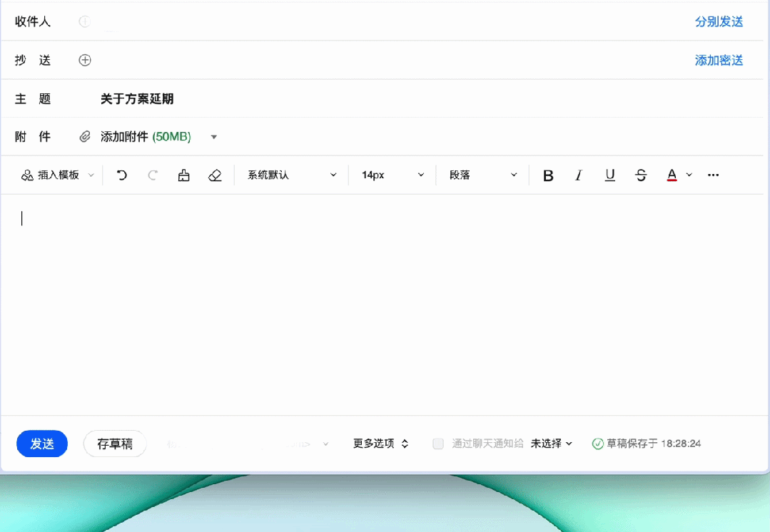Toggle bold formatting with the B icon
770x532 pixels.
coord(548,175)
